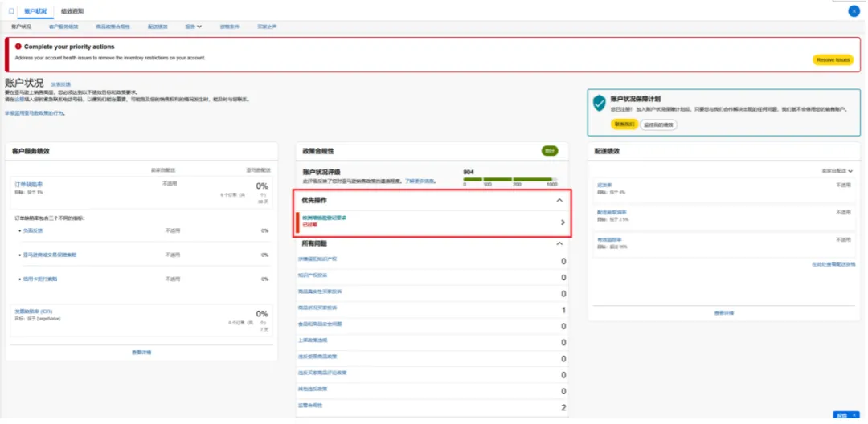The height and width of the screenshot is (424, 868).
Task: Open the 商品状况买家投诉 issue link
Action: 317,308
